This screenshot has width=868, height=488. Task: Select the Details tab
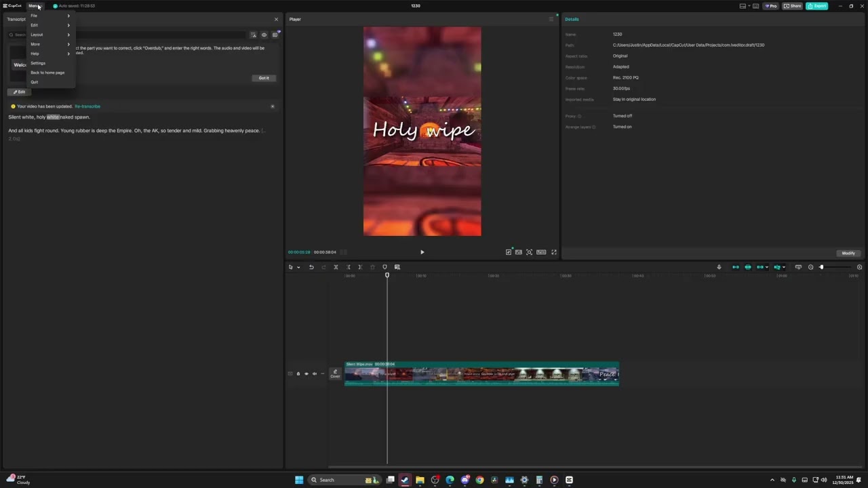point(572,19)
